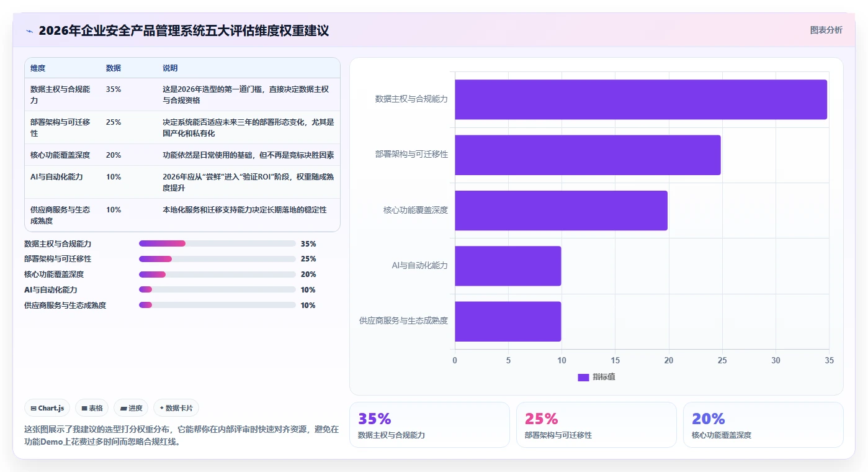Click description starting 功能依然是日常使用的基础
868x472 pixels.
248,155
